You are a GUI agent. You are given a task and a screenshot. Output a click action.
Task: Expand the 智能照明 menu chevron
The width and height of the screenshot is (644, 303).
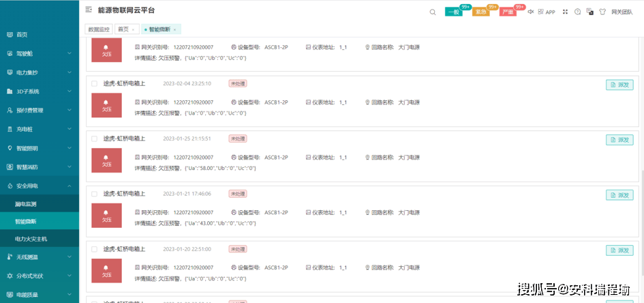coord(70,148)
